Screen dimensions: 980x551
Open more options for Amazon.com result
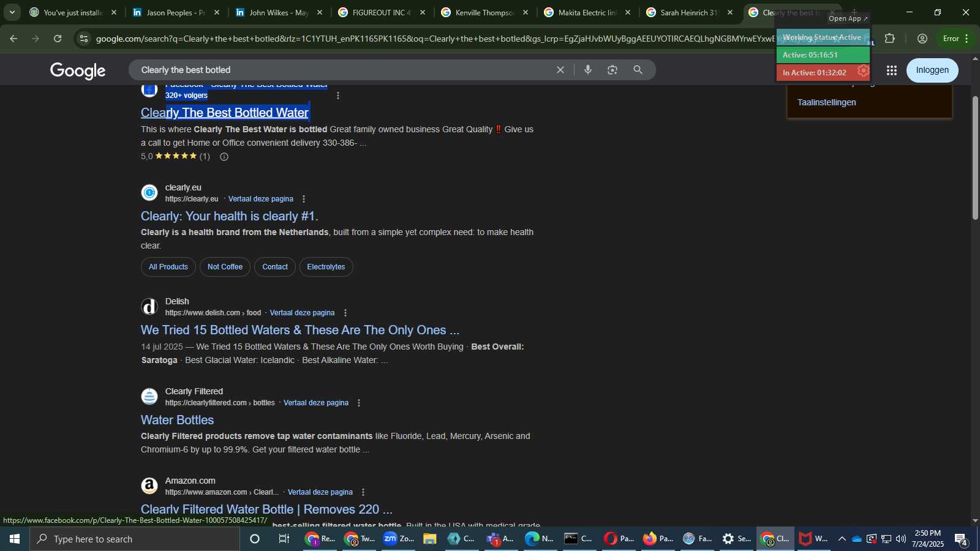click(363, 492)
